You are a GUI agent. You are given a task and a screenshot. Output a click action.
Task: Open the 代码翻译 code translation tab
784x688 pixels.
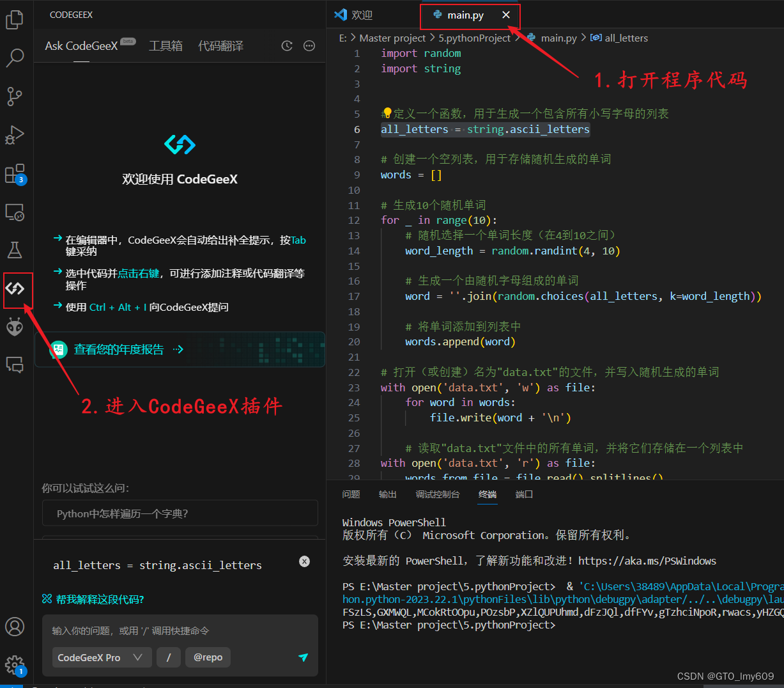(x=220, y=46)
